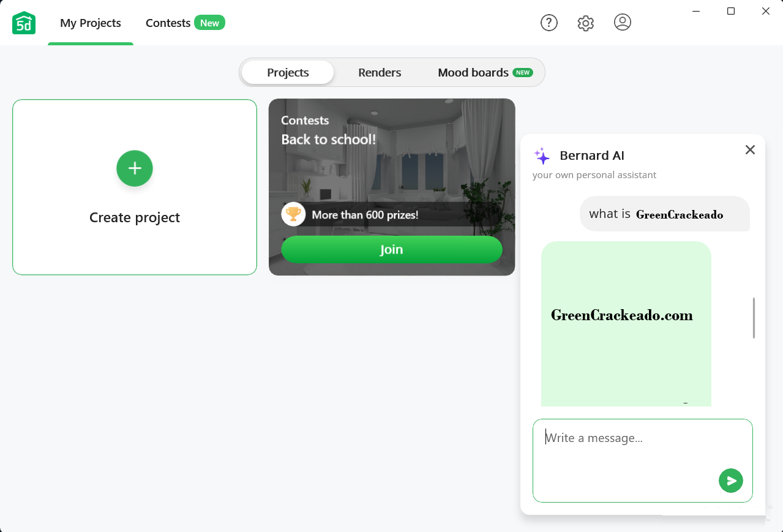Click the trophy prizes icon
The height and width of the screenshot is (532, 783).
pyautogui.click(x=293, y=214)
